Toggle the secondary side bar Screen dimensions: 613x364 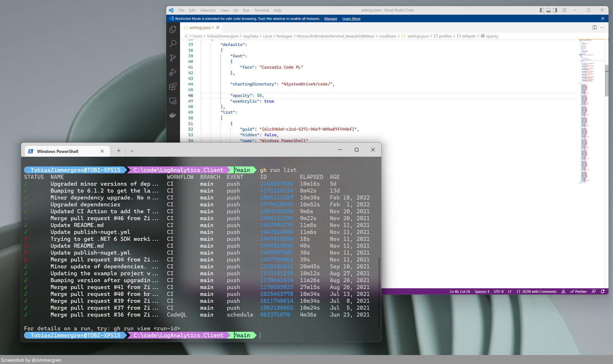(x=554, y=10)
